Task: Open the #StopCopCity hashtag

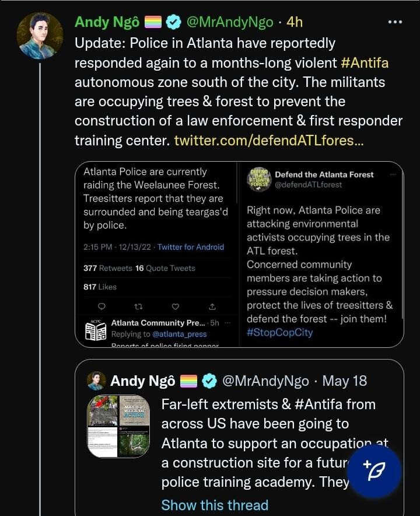Action: [x=279, y=333]
